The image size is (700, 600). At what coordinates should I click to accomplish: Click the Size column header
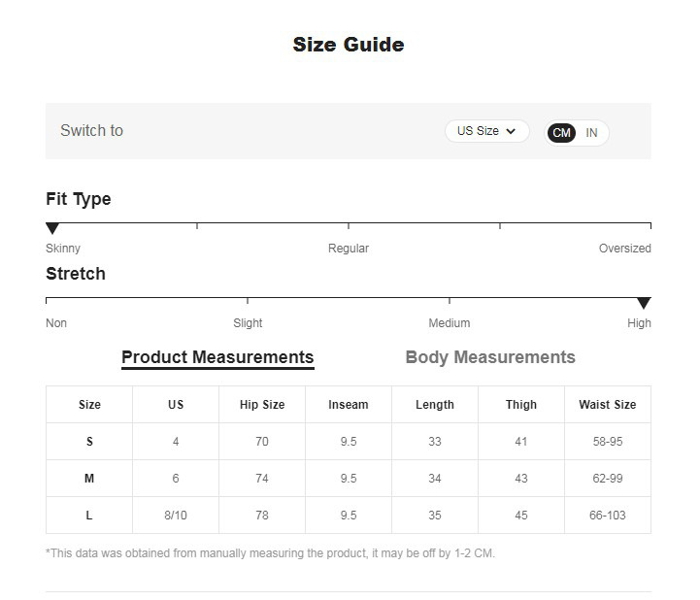89,405
